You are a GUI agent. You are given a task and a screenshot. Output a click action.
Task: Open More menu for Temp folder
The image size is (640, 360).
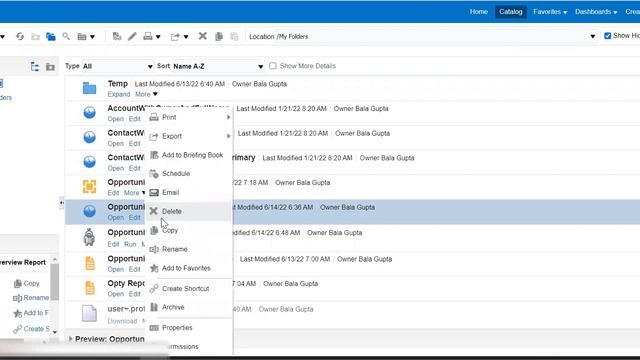coord(146,94)
